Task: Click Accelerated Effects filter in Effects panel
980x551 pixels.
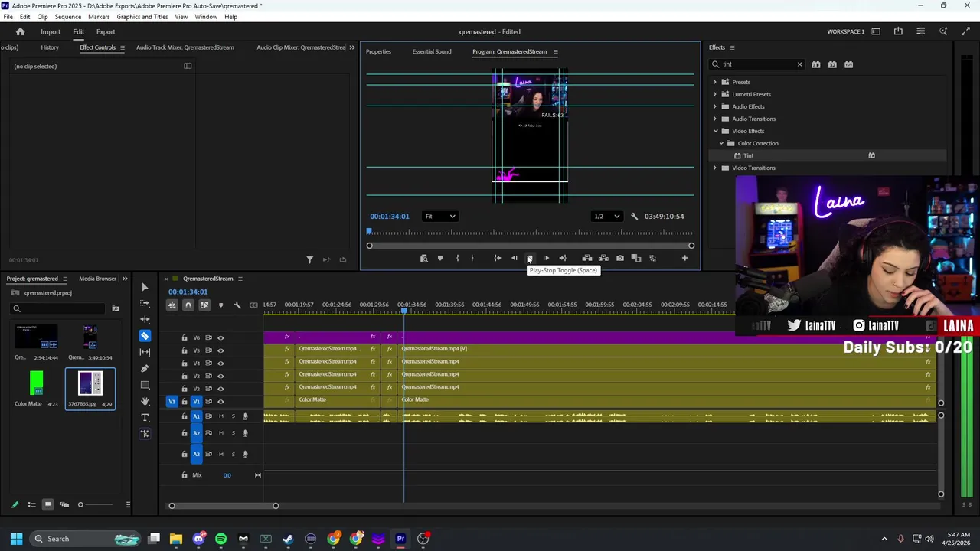Action: (816, 64)
